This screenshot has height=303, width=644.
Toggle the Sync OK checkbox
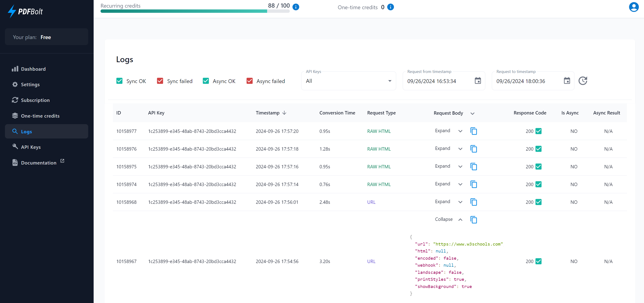119,81
